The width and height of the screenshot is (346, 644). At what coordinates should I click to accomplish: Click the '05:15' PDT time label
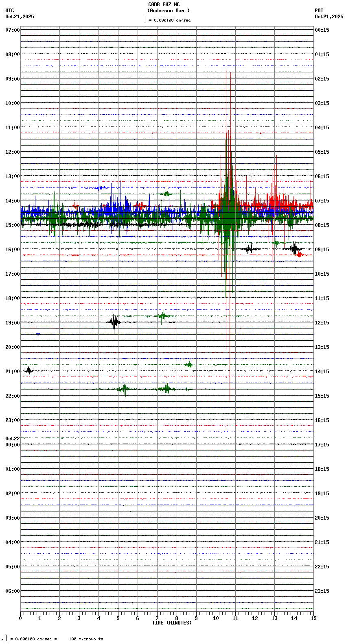(322, 152)
